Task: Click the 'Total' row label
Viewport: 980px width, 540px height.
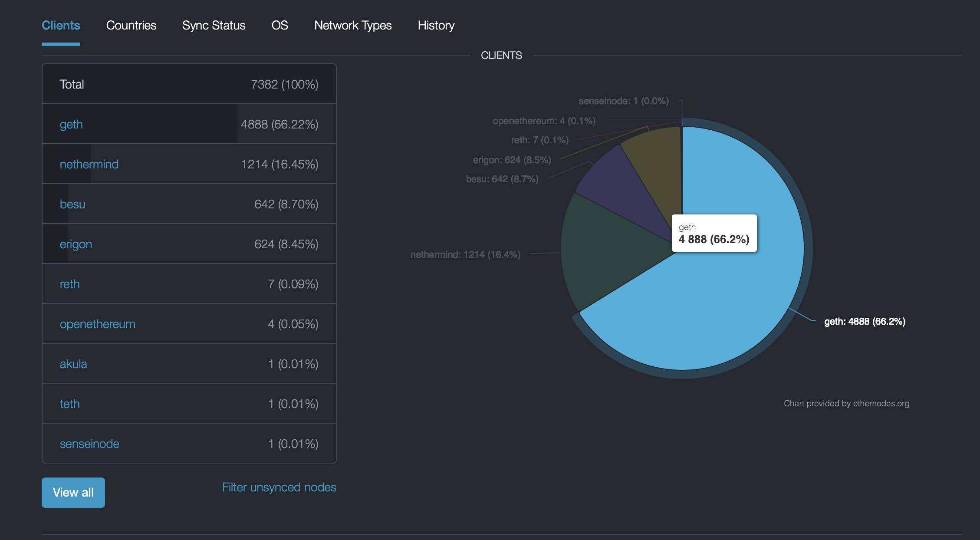Action: coord(72,84)
